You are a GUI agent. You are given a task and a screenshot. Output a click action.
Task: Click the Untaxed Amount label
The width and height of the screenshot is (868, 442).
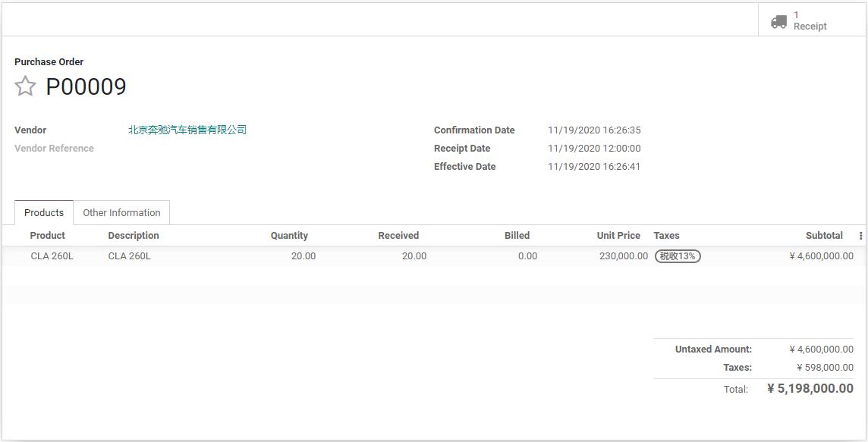click(x=713, y=349)
